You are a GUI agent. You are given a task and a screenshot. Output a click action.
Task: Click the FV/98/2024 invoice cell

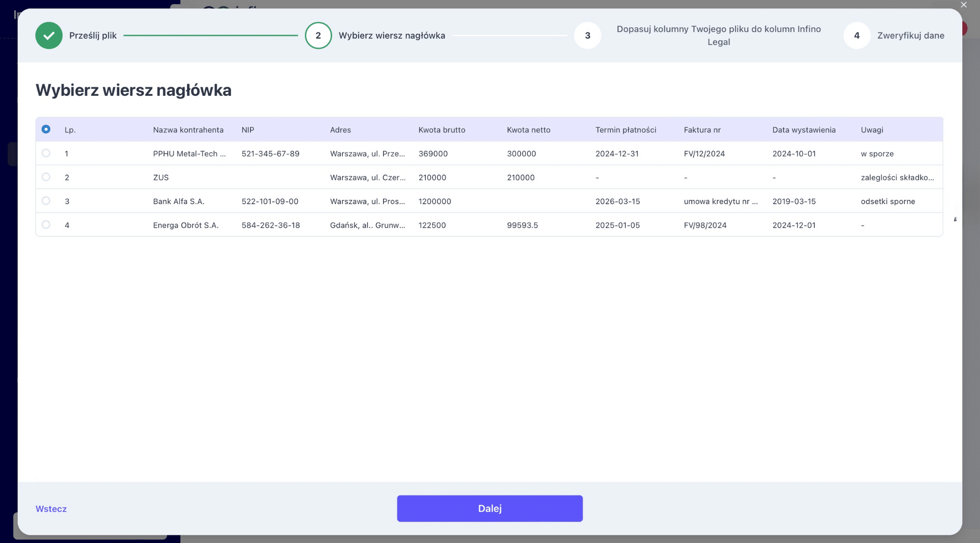pyautogui.click(x=705, y=225)
